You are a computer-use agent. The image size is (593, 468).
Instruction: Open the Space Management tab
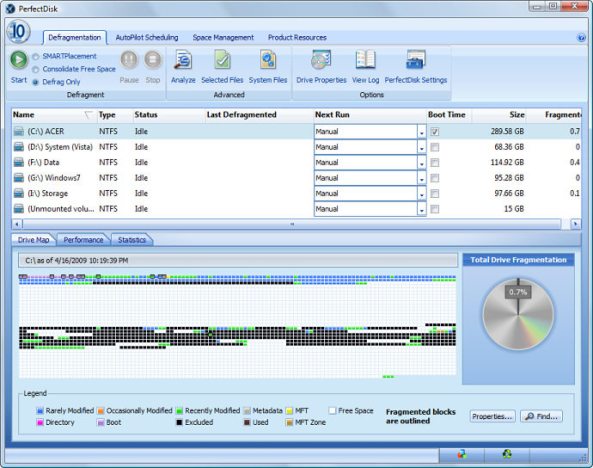(x=223, y=37)
